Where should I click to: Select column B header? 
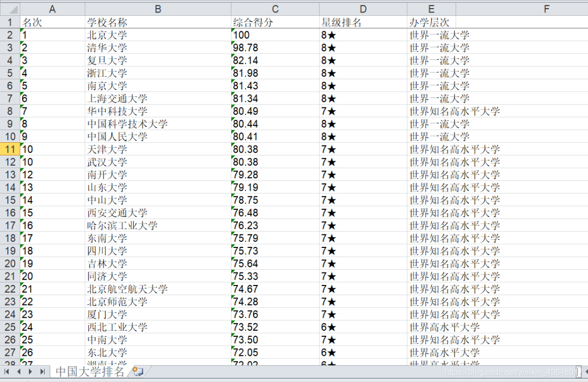click(158, 9)
